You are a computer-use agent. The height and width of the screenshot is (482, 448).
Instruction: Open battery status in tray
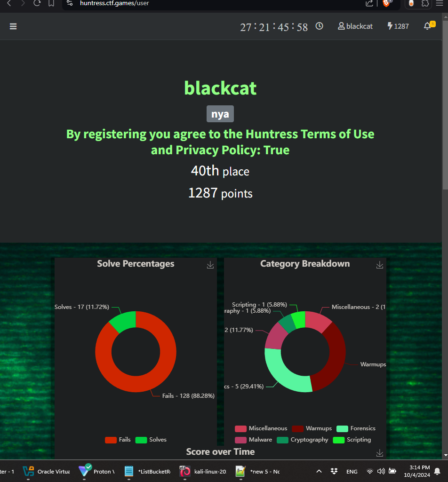392,471
